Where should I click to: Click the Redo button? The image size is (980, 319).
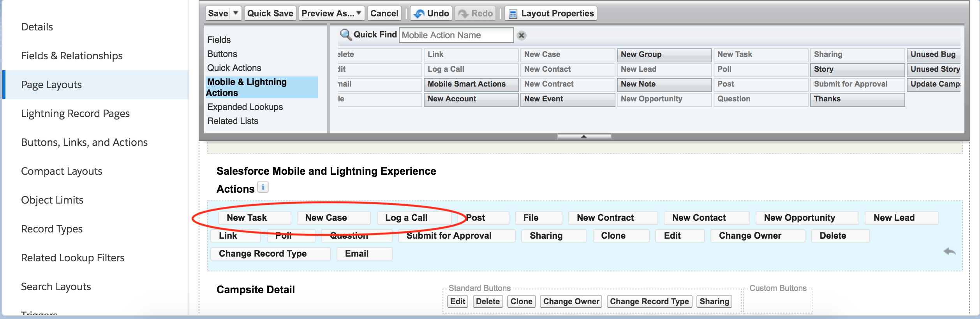476,14
